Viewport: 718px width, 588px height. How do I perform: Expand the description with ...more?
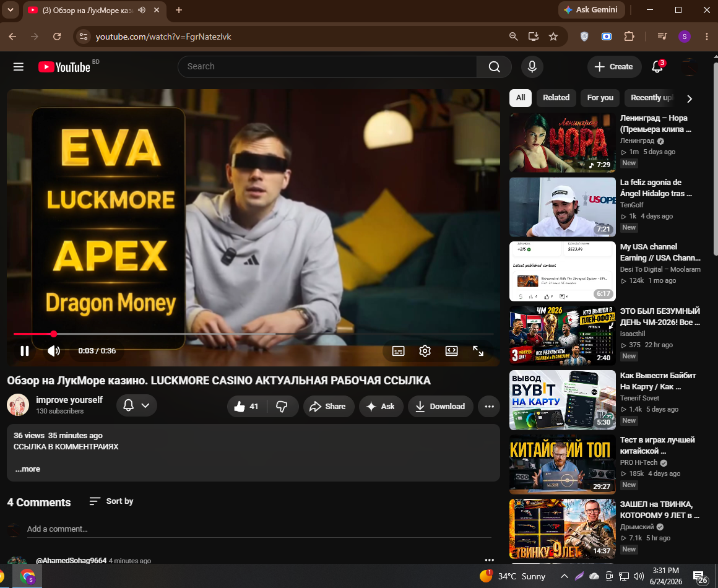point(27,469)
